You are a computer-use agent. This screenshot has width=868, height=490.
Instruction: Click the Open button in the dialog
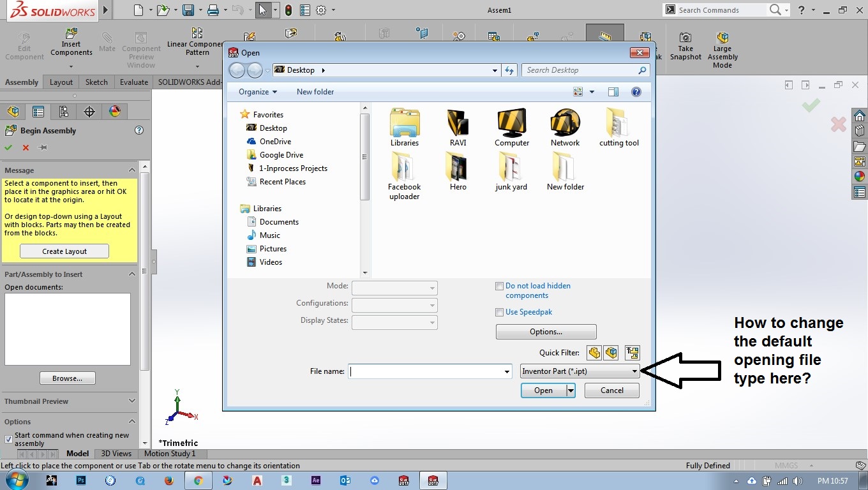point(543,390)
